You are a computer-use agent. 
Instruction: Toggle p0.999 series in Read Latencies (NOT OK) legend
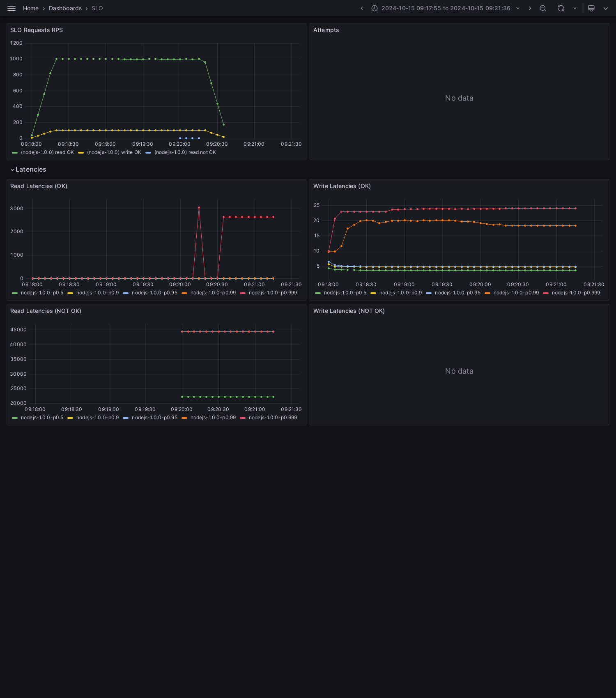click(x=273, y=418)
